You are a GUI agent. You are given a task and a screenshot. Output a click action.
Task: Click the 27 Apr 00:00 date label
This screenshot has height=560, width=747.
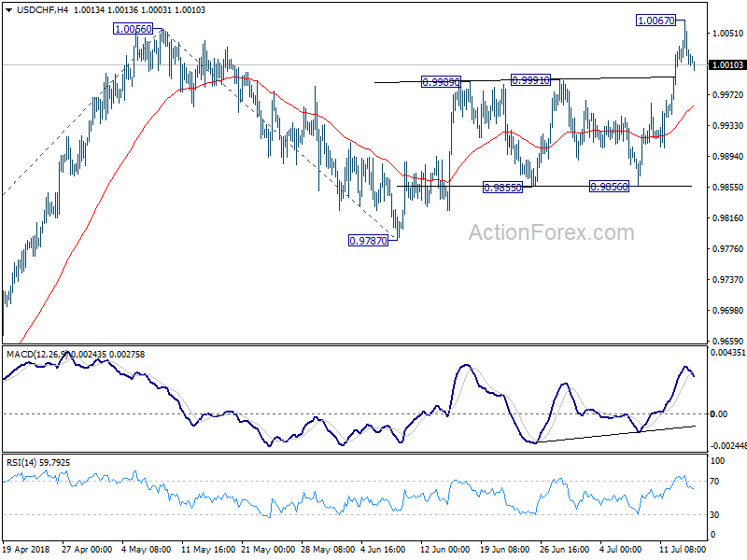pyautogui.click(x=86, y=550)
